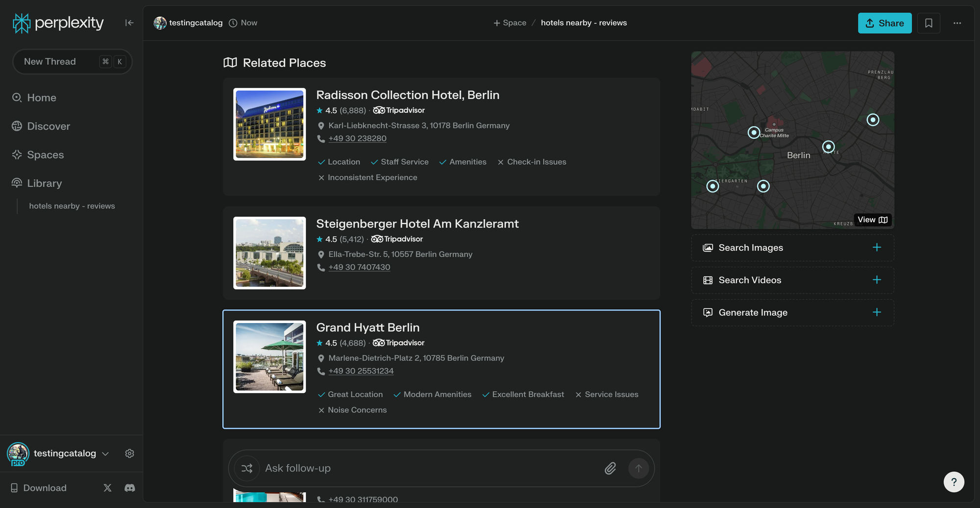The width and height of the screenshot is (980, 508).
Task: Open settings via the gear icon
Action: [x=129, y=454]
